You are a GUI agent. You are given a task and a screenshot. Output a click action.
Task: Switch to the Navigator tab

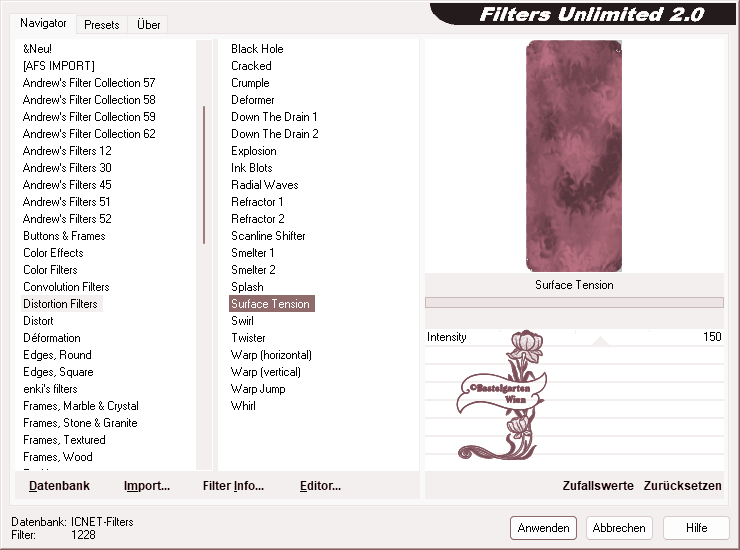click(43, 23)
